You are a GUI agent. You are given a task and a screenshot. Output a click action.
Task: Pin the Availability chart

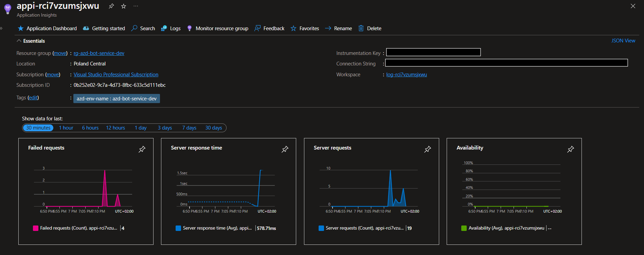[x=571, y=149]
